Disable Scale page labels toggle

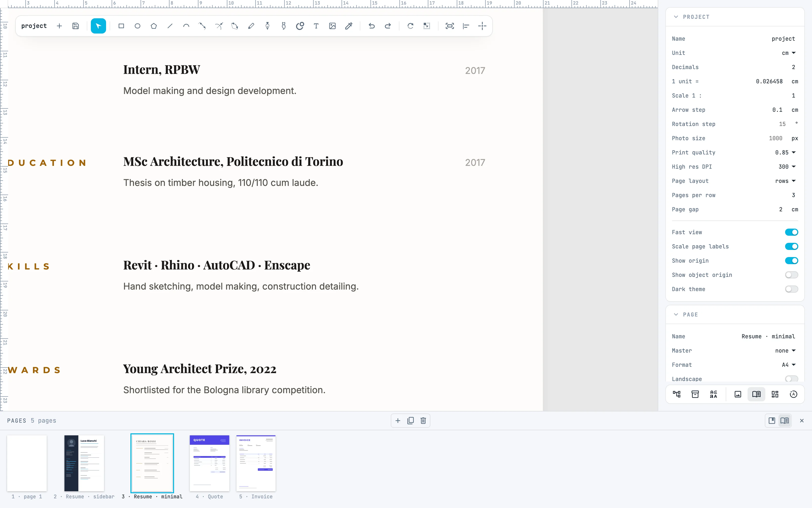[791, 247]
